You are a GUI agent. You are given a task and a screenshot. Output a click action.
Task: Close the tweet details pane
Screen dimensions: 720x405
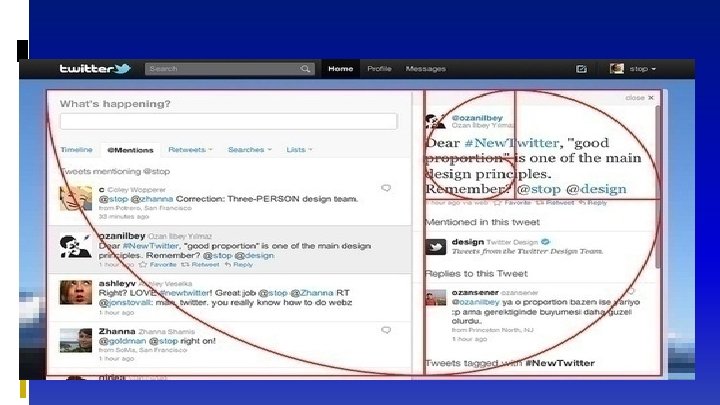(639, 98)
